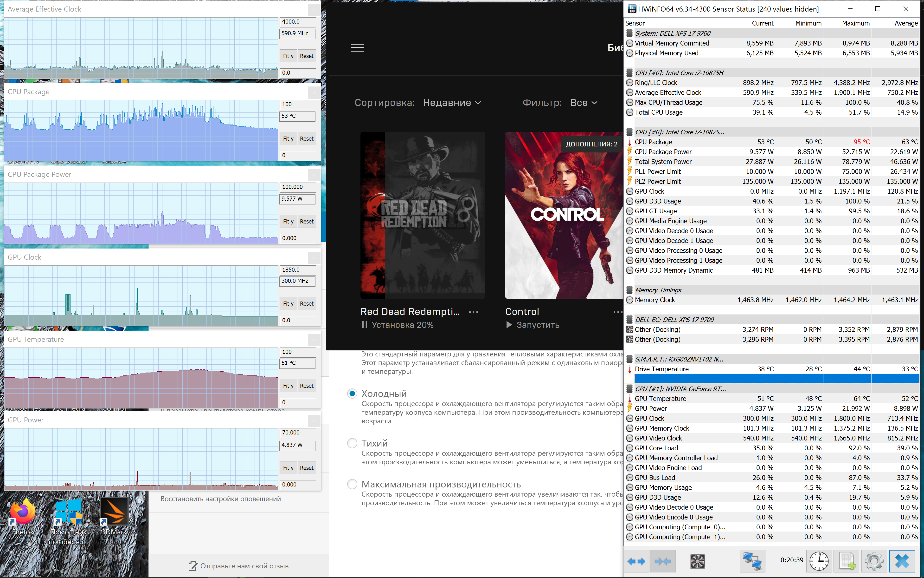
Task: Click the pause icon beside Установка 20%
Action: pyautogui.click(x=364, y=325)
